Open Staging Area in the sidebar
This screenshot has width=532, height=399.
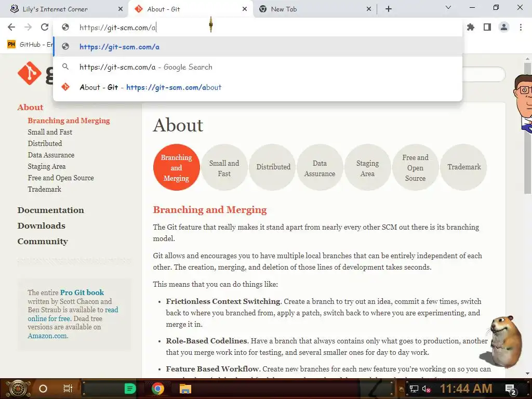point(46,166)
